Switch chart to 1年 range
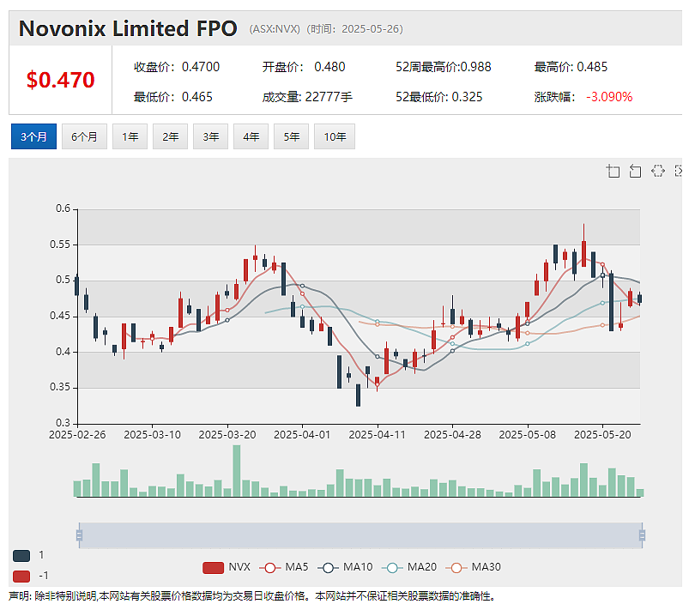 coord(130,136)
